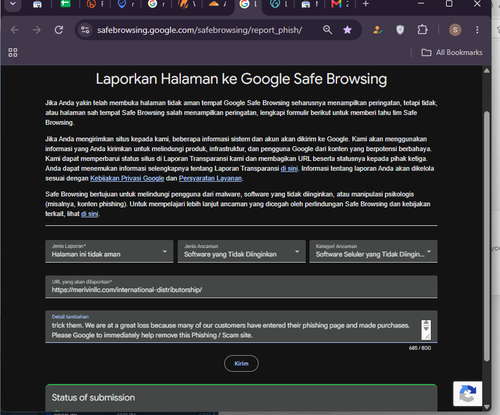Image resolution: width=500 pixels, height=415 pixels.
Task: Click the page vertical scrollbar thumb
Action: click(x=487, y=236)
